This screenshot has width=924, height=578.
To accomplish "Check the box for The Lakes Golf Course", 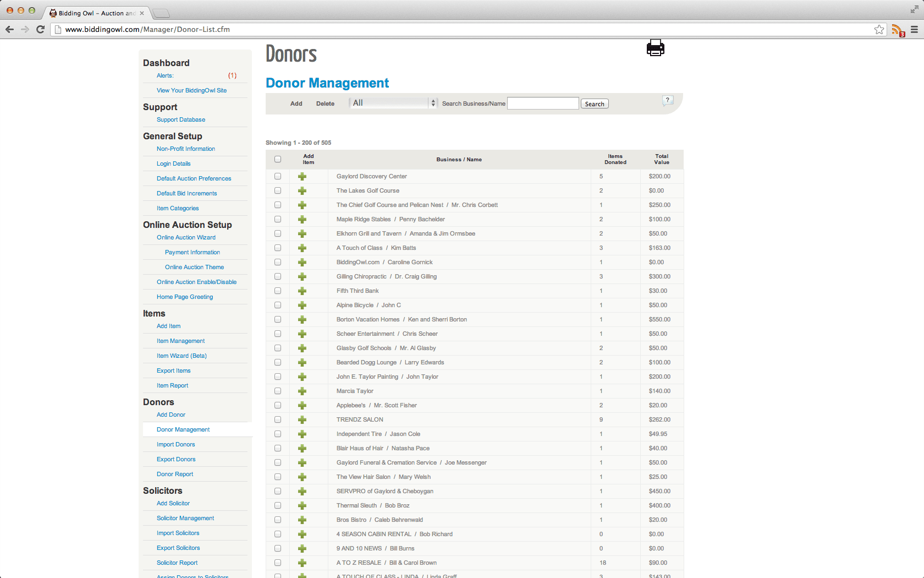I will (x=278, y=191).
